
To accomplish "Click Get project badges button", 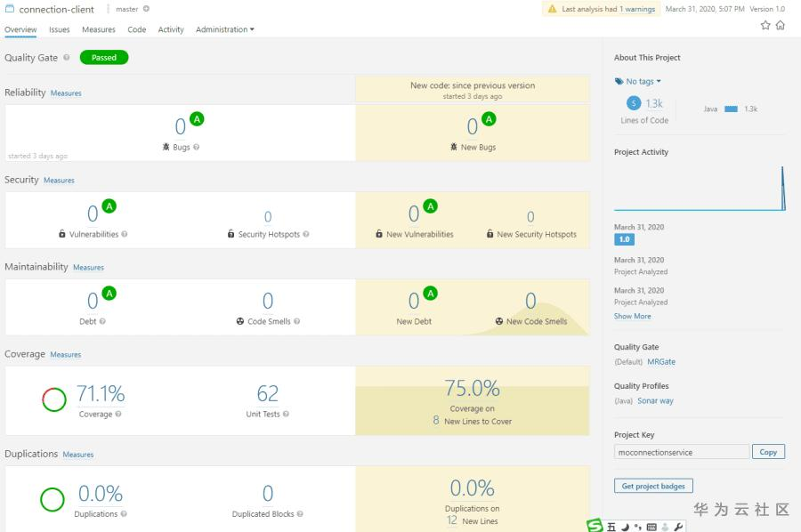I will 653,486.
